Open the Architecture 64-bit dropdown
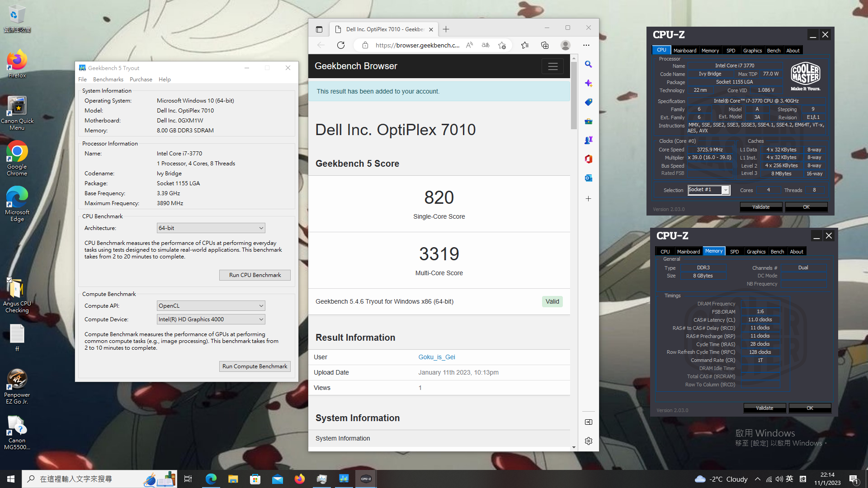868x488 pixels. pyautogui.click(x=211, y=228)
